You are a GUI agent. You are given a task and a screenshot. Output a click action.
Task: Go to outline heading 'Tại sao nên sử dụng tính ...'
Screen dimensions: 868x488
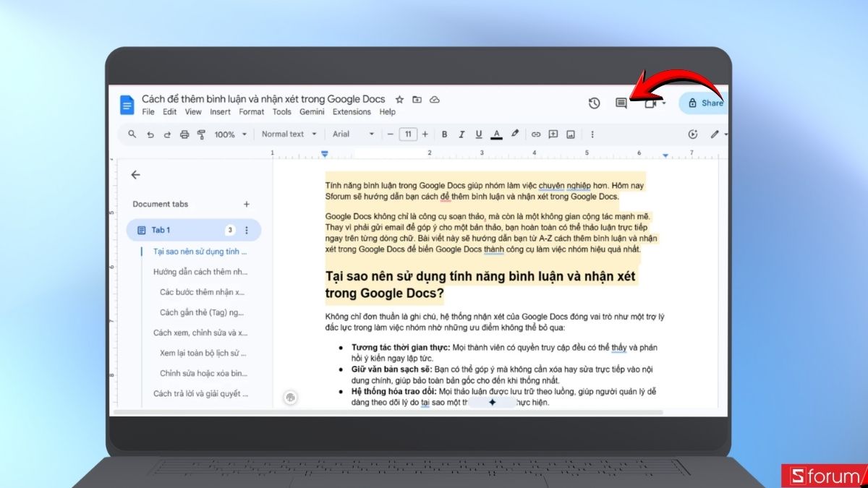[200, 252]
